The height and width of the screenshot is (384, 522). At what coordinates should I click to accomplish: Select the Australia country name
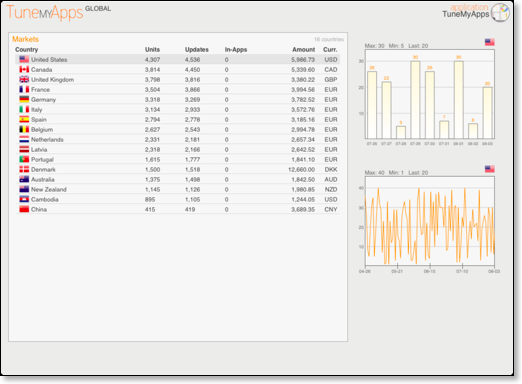43,180
